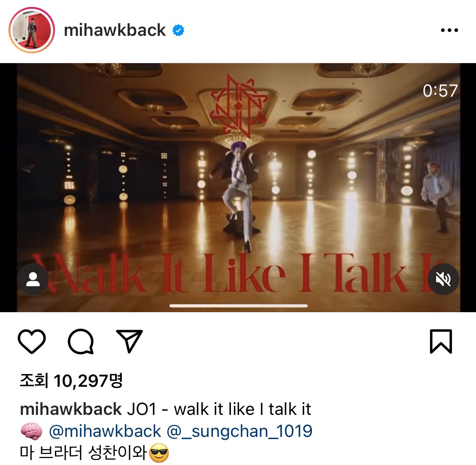The height and width of the screenshot is (465, 476).
Task: Open mihawkback profile picture story
Action: click(x=32, y=30)
